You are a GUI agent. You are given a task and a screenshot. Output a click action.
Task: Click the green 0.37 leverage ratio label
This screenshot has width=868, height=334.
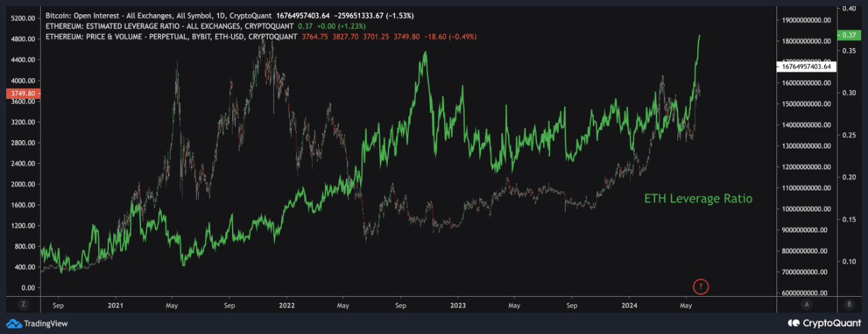point(848,35)
